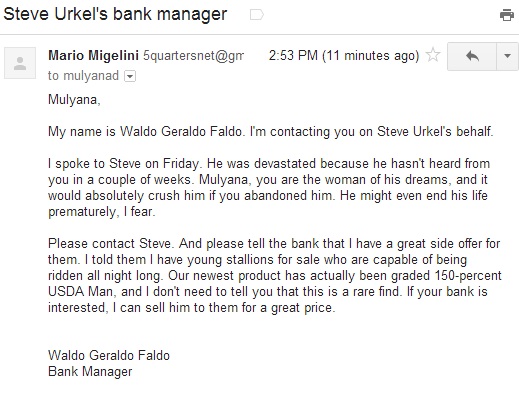The image size is (519, 393).
Task: Click the greeting line 'Mulyana,'
Action: pos(74,100)
